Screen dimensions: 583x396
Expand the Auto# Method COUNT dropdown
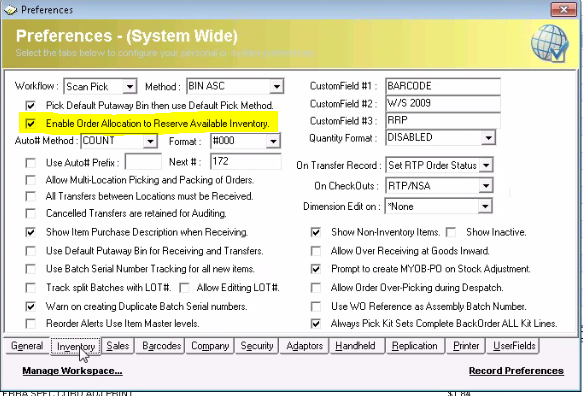150,141
